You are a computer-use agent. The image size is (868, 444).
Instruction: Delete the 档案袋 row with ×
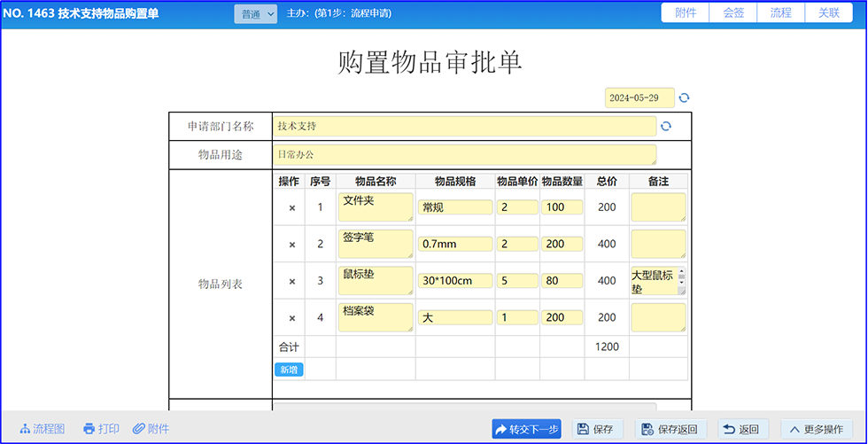[292, 318]
